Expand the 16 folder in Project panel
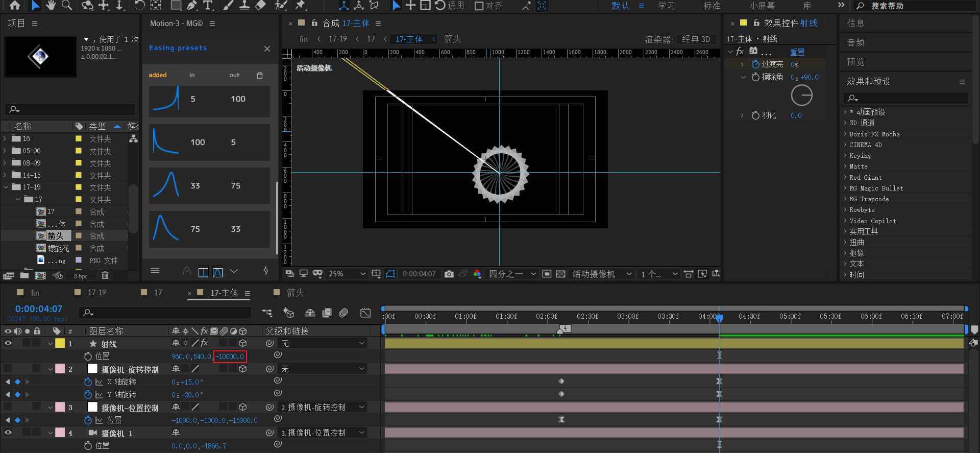The width and height of the screenshot is (980, 453). coord(5,138)
